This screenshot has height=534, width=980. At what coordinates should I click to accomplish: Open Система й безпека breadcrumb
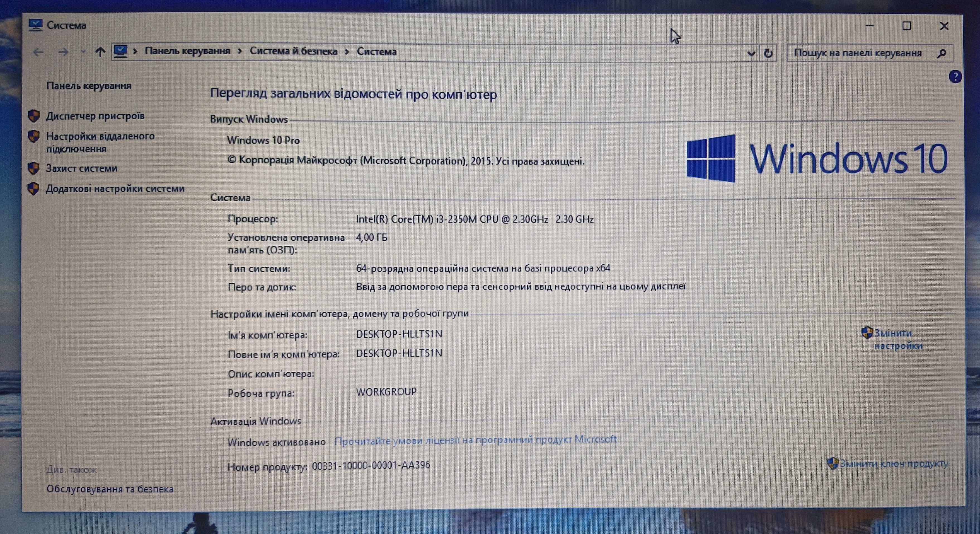coord(293,51)
